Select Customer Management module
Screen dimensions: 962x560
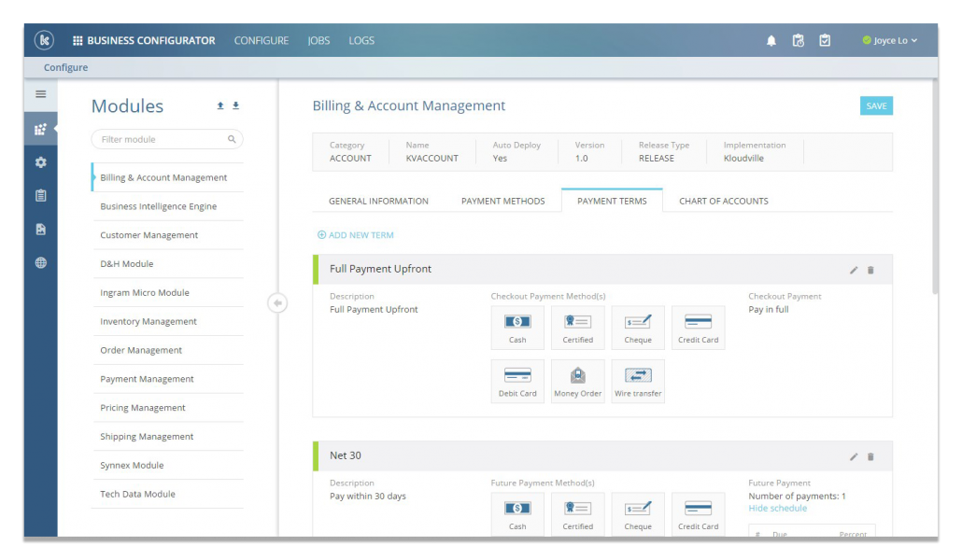167,235
